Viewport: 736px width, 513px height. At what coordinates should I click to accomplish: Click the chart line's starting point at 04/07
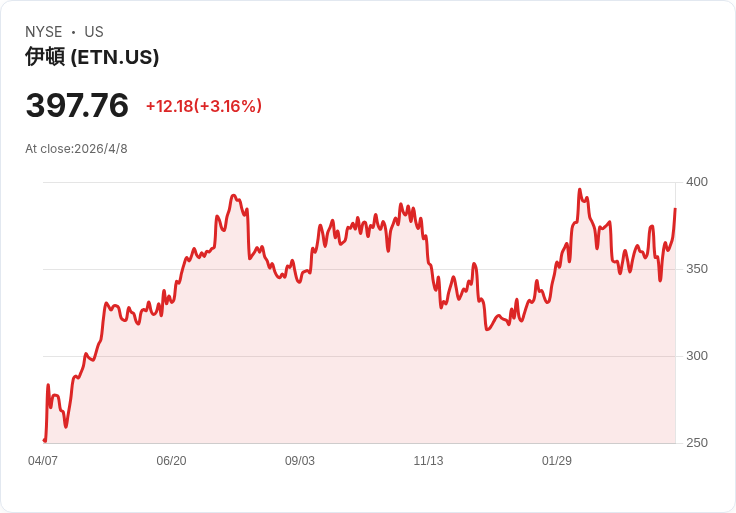click(x=45, y=440)
